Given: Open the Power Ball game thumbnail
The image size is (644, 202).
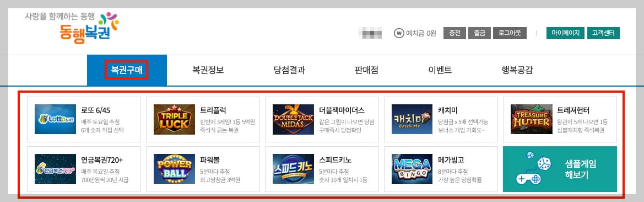Looking at the screenshot, I should tap(174, 169).
